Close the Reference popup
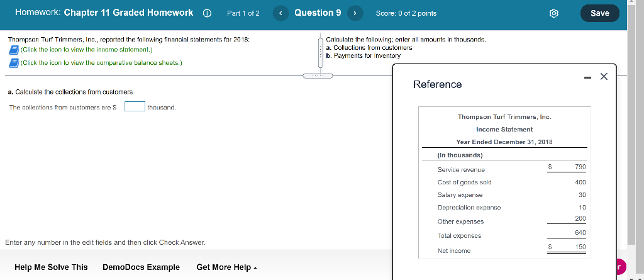The height and width of the screenshot is (280, 644). click(x=603, y=77)
